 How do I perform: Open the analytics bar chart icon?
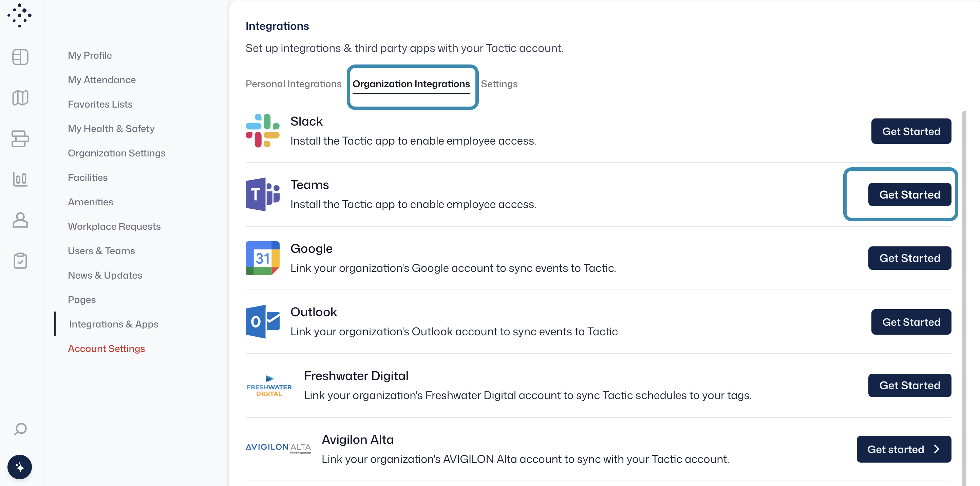click(x=20, y=179)
